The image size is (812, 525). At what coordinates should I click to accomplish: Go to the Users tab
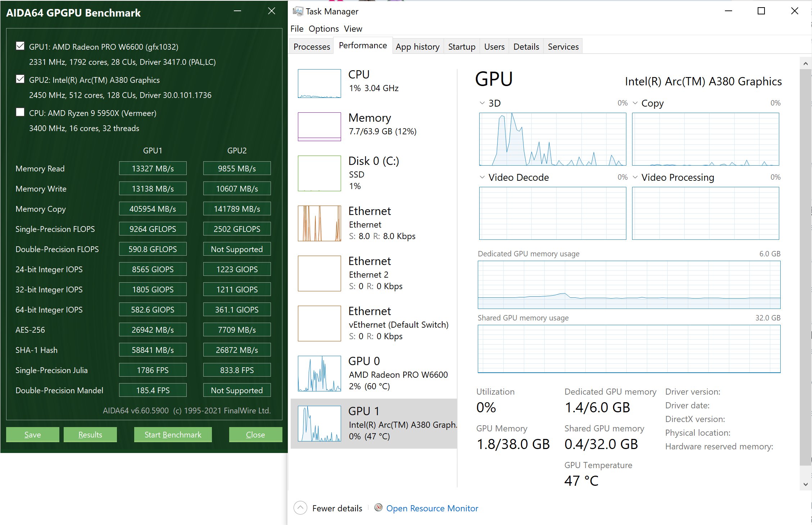pos(494,46)
